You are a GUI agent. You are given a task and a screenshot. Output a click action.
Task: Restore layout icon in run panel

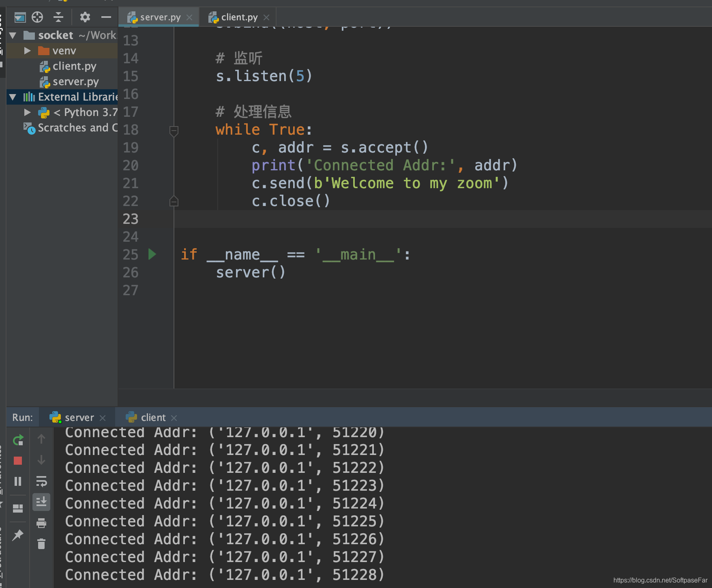coord(18,509)
